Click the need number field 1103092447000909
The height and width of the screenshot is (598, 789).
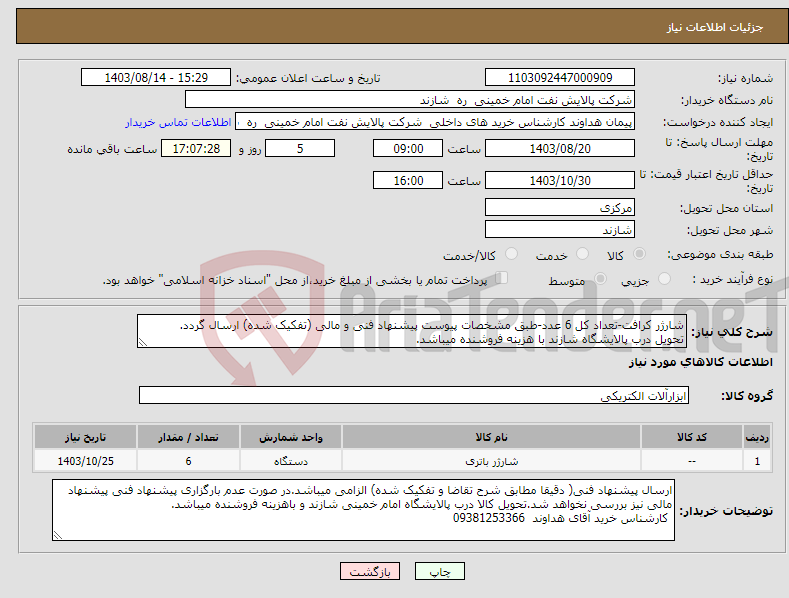(x=560, y=78)
